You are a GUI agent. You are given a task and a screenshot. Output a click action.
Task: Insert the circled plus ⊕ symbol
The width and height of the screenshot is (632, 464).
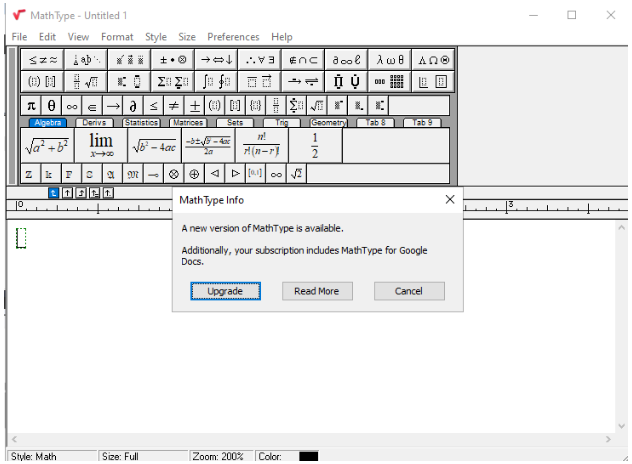[x=194, y=174]
